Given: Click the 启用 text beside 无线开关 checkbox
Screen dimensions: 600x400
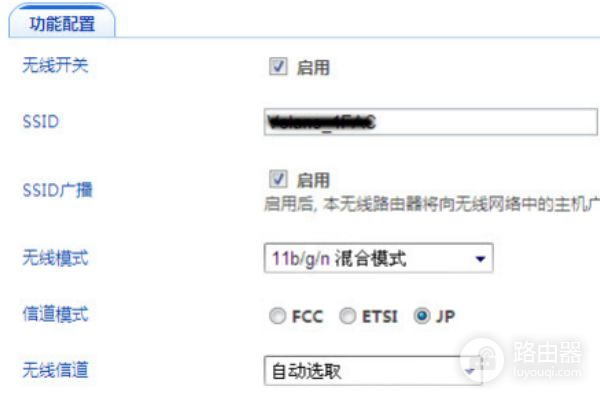Looking at the screenshot, I should point(313,68).
